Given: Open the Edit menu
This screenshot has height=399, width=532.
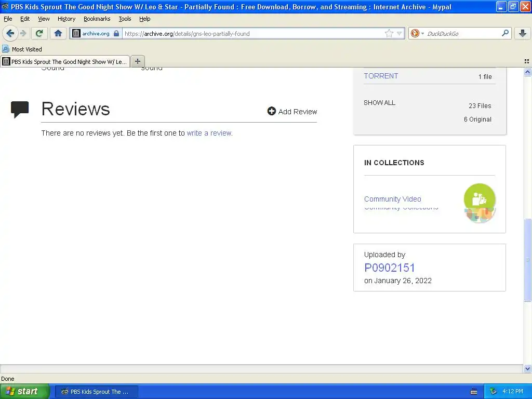Looking at the screenshot, I should 25,19.
